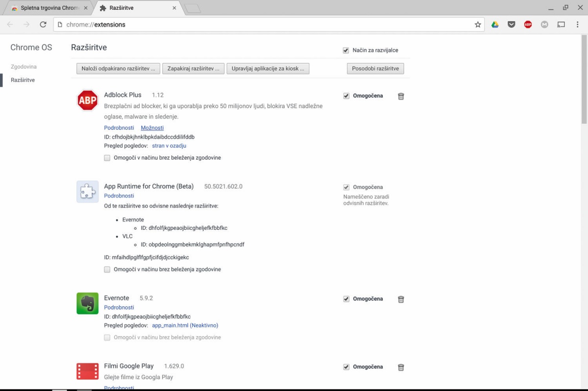Click the forward navigation arrow
Viewport: 588px width, 391px height.
(26, 24)
